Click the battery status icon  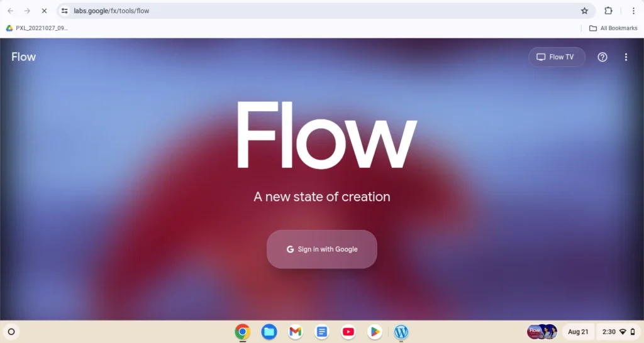(x=633, y=332)
